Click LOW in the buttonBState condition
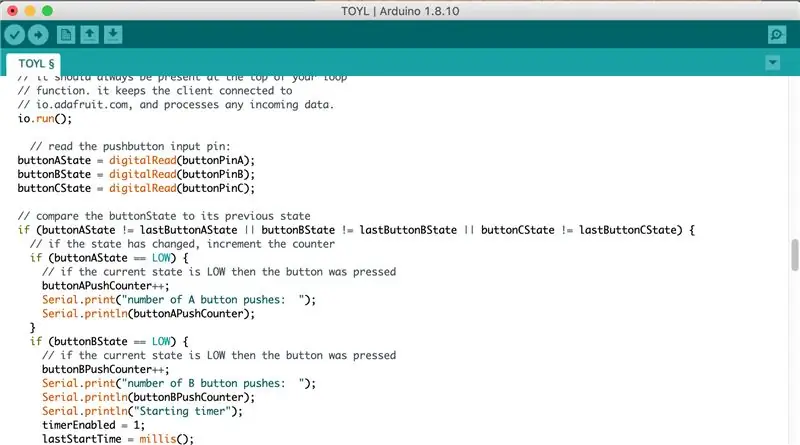Image resolution: width=800 pixels, height=445 pixels. pos(161,341)
